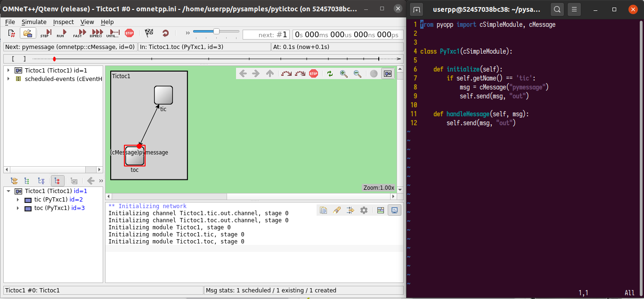This screenshot has width=644, height=299.
Task: Toggle the module view mode icon
Action: coord(388,73)
